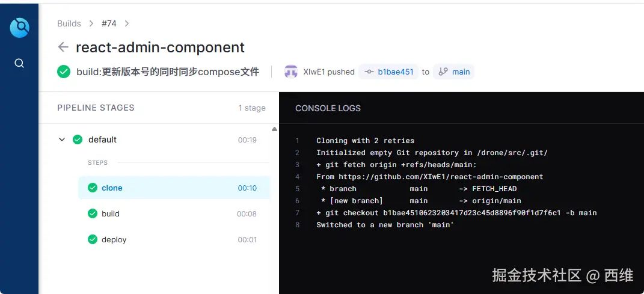Click the #74 build number breadcrumb
This screenshot has height=294, width=644.
tap(109, 23)
